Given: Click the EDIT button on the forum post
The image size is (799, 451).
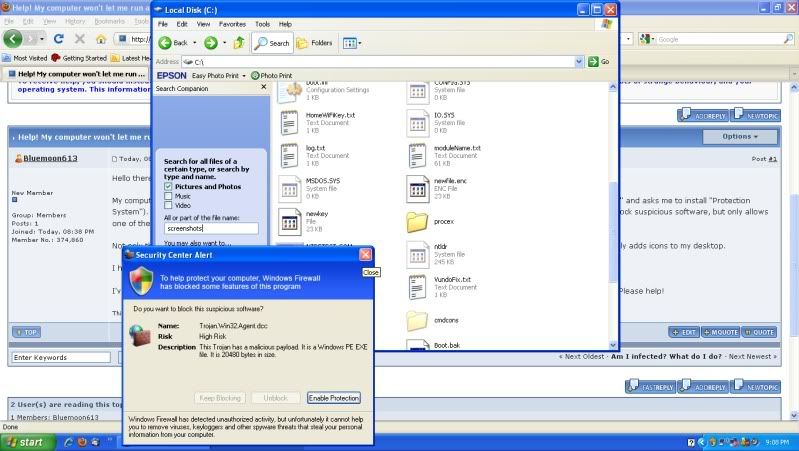Looking at the screenshot, I should point(684,332).
